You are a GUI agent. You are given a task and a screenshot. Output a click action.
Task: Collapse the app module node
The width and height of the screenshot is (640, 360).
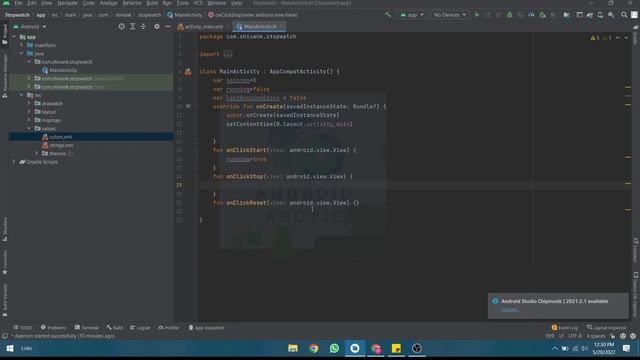point(14,37)
